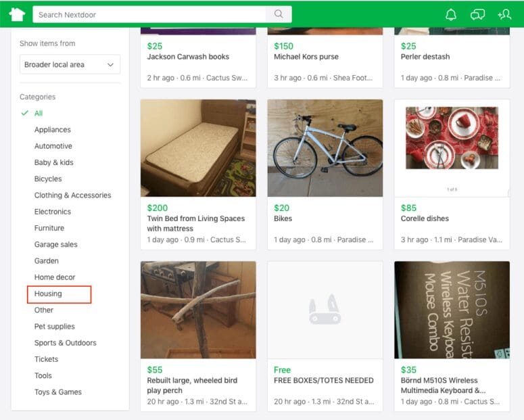View the bird play perch photo

click(198, 310)
